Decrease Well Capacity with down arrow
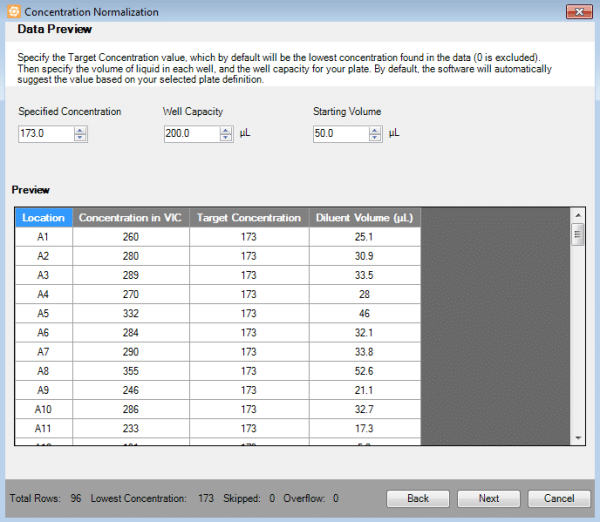 pos(227,138)
